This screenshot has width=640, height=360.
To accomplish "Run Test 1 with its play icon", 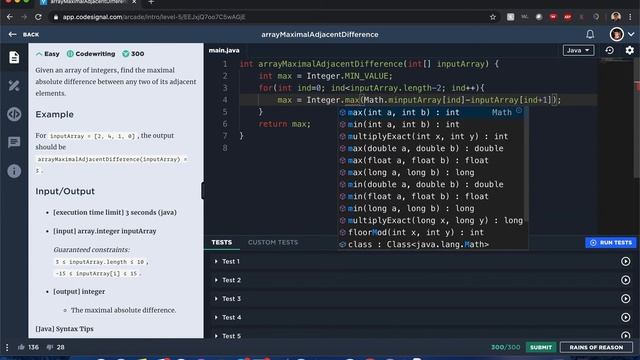I will pyautogui.click(x=626, y=261).
